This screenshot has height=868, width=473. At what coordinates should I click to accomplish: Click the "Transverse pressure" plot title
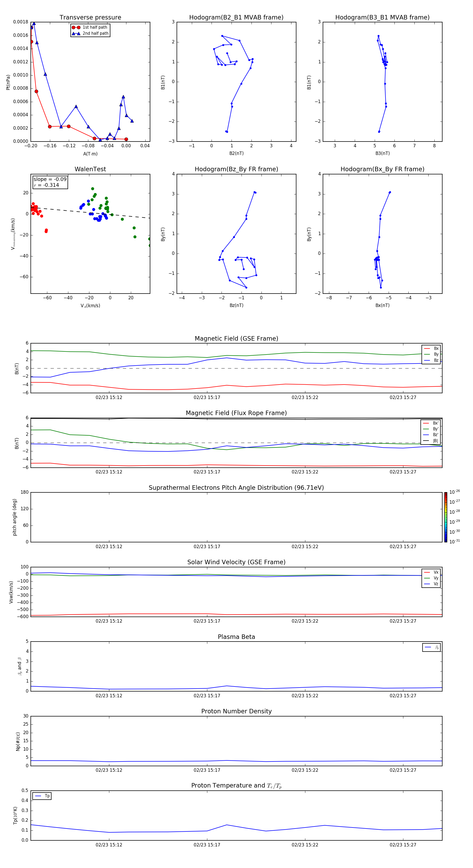(90, 18)
